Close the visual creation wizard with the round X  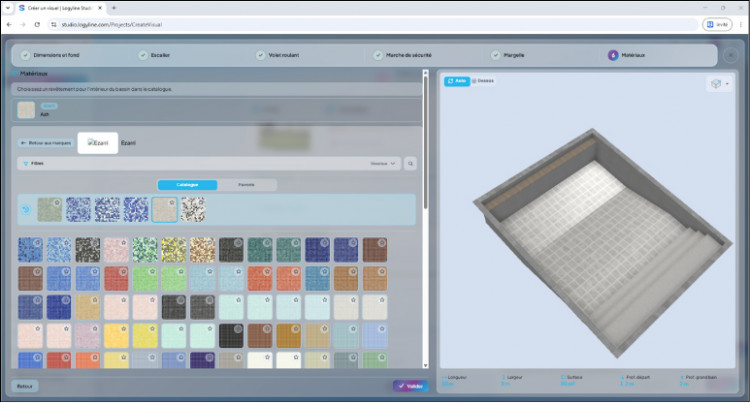point(730,55)
